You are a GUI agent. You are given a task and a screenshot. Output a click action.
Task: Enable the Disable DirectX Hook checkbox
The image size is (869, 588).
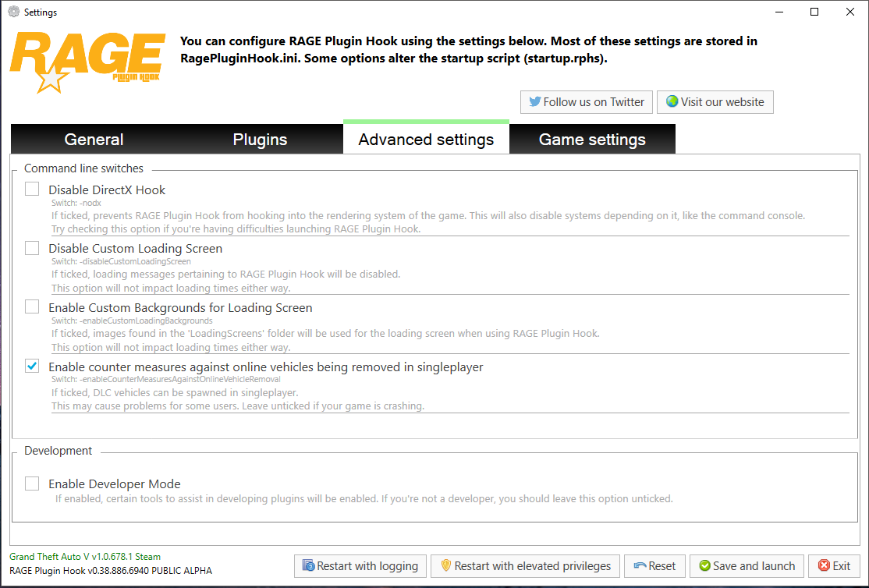click(32, 189)
